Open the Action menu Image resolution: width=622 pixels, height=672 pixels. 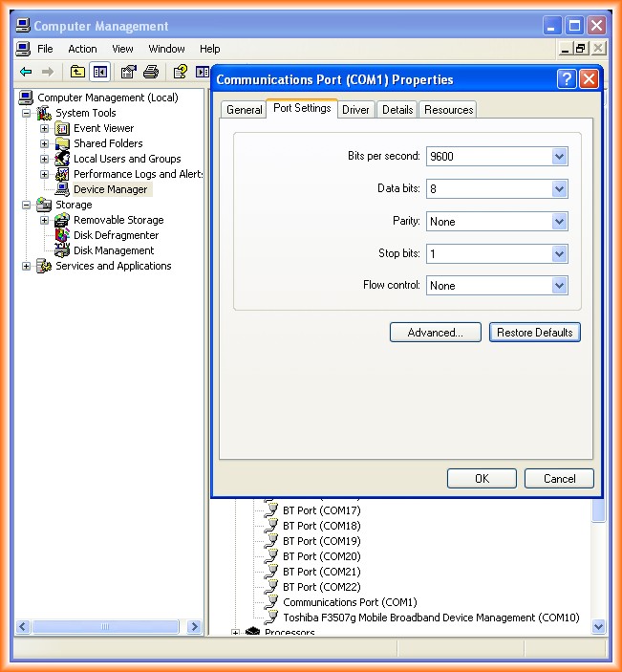point(82,49)
